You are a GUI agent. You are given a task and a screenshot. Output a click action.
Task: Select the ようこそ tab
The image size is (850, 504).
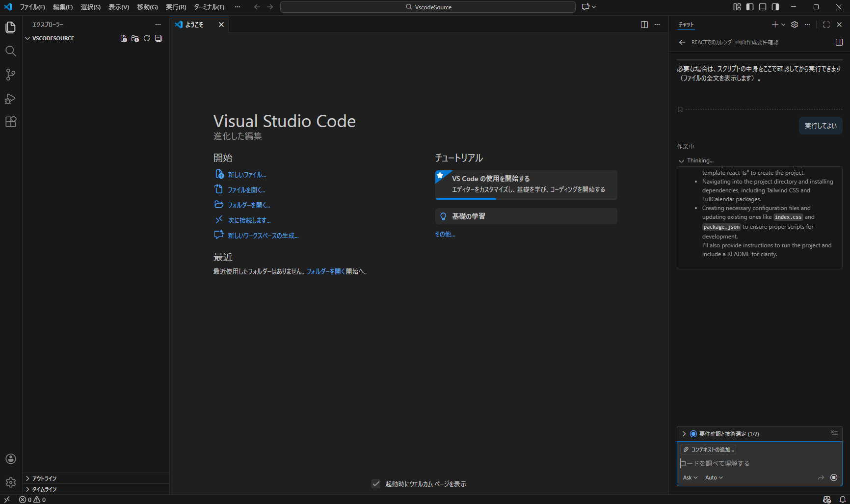(194, 25)
